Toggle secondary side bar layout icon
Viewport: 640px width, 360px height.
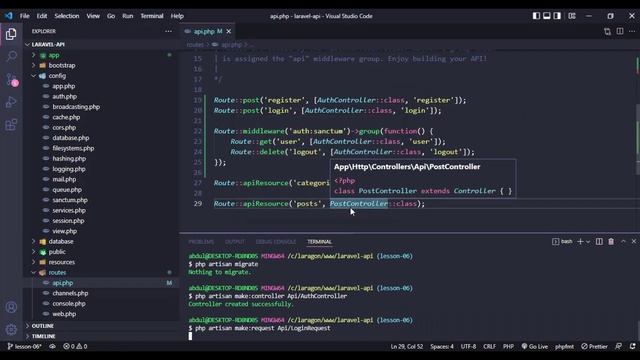(x=557, y=16)
